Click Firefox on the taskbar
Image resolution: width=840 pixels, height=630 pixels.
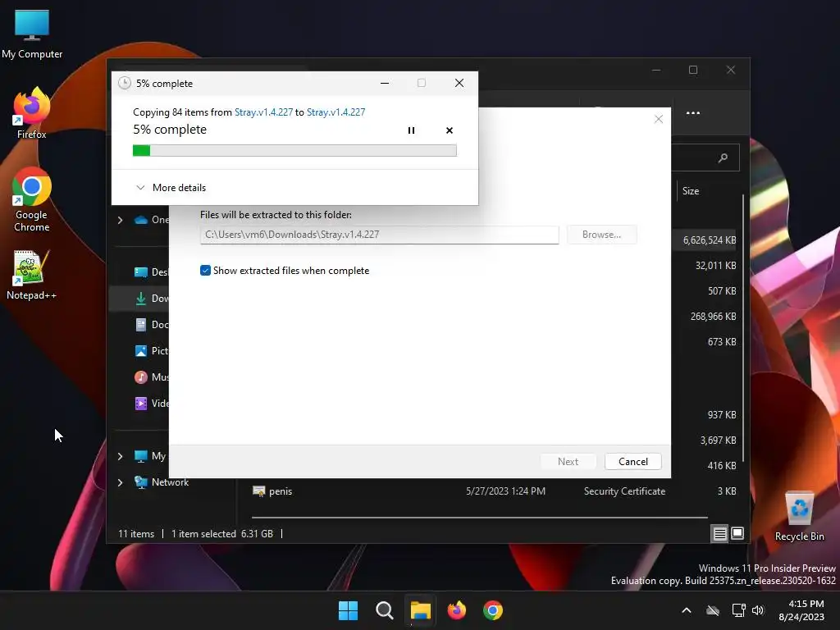point(456,610)
